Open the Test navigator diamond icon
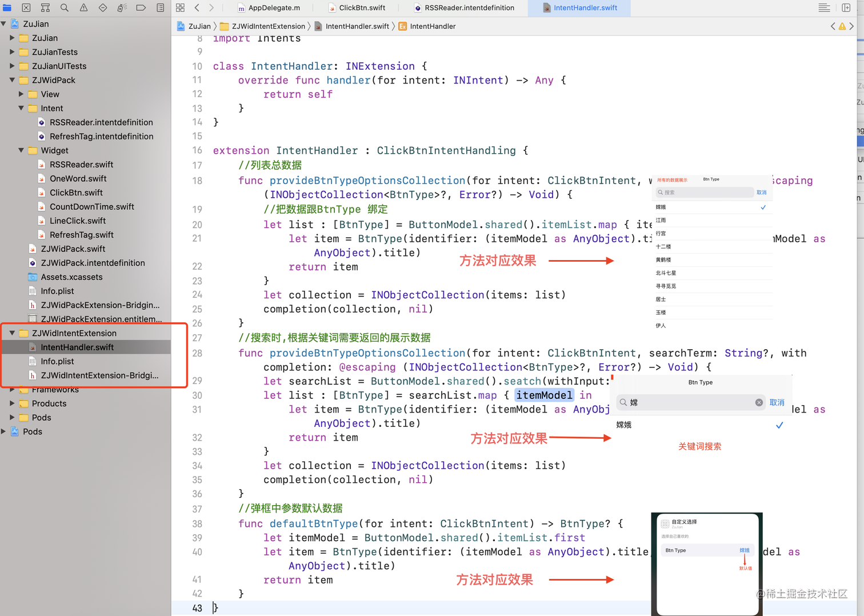This screenshot has width=864, height=616. [x=103, y=7]
